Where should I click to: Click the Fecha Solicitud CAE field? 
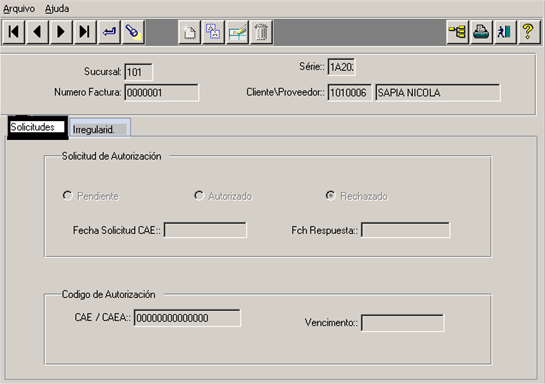[205, 230]
